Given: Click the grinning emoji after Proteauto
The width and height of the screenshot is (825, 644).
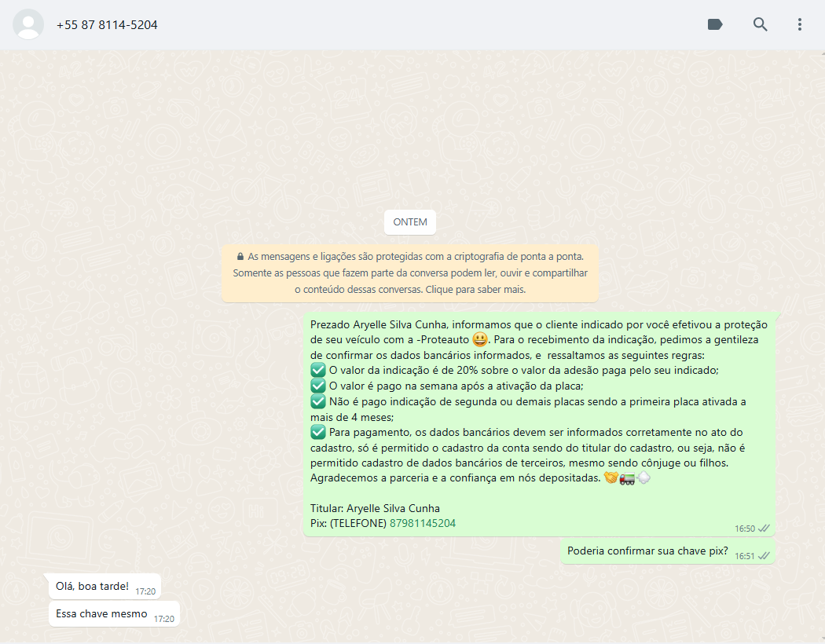Looking at the screenshot, I should point(479,340).
